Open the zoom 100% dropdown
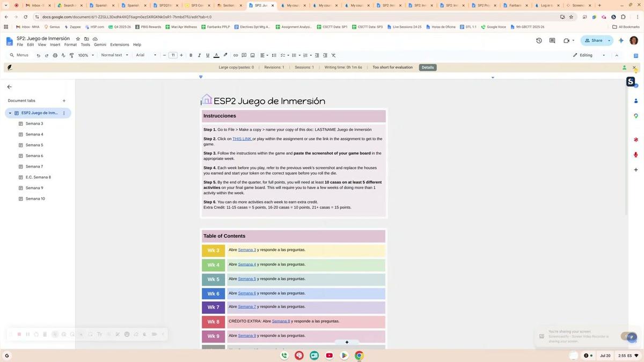The height and width of the screenshot is (362, 644). pyautogui.click(x=85, y=55)
